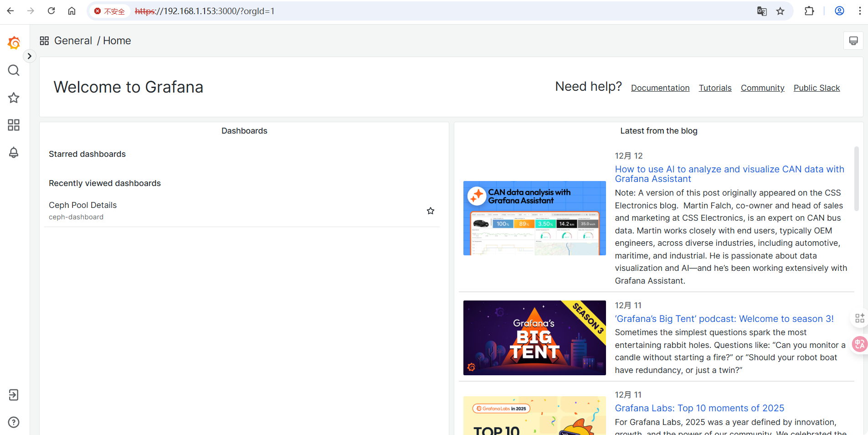The image size is (868, 435).
Task: Click the Welcome to Grafana heading
Action: point(128,87)
